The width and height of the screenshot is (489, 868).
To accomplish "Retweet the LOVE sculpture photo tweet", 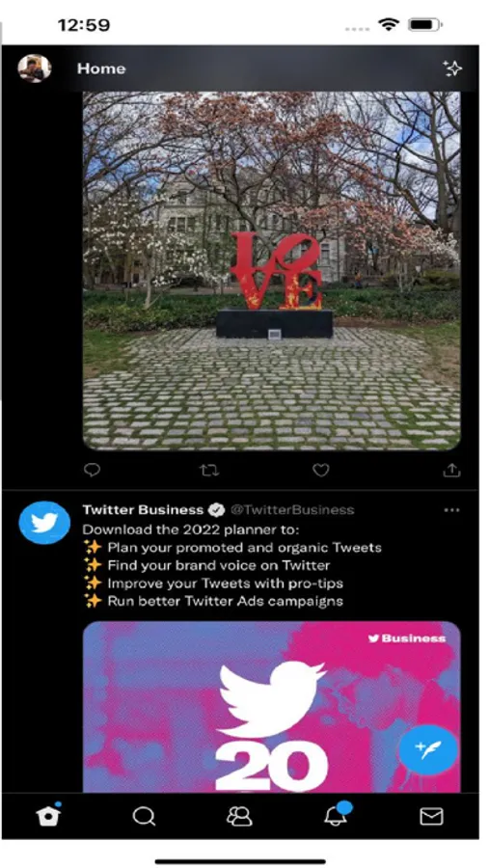I will click(208, 471).
